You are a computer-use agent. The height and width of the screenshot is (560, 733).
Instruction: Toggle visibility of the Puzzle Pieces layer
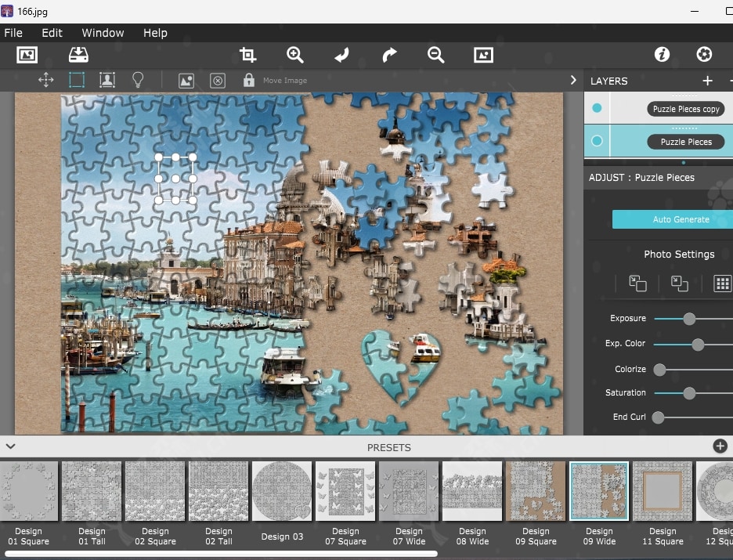(597, 141)
